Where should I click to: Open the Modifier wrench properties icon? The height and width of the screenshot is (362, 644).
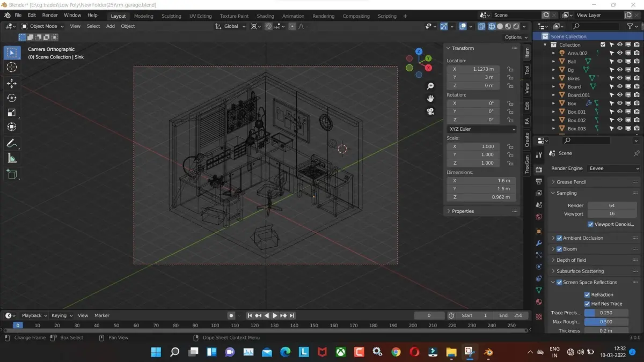click(x=539, y=243)
